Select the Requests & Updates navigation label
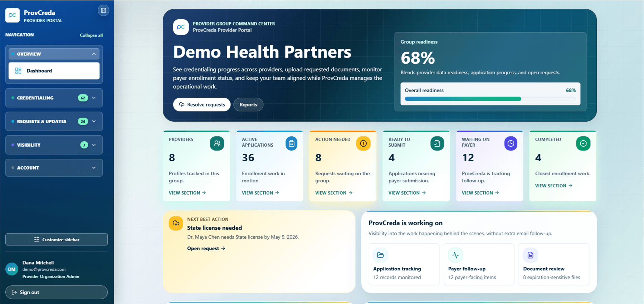This screenshot has width=644, height=304. pos(42,122)
